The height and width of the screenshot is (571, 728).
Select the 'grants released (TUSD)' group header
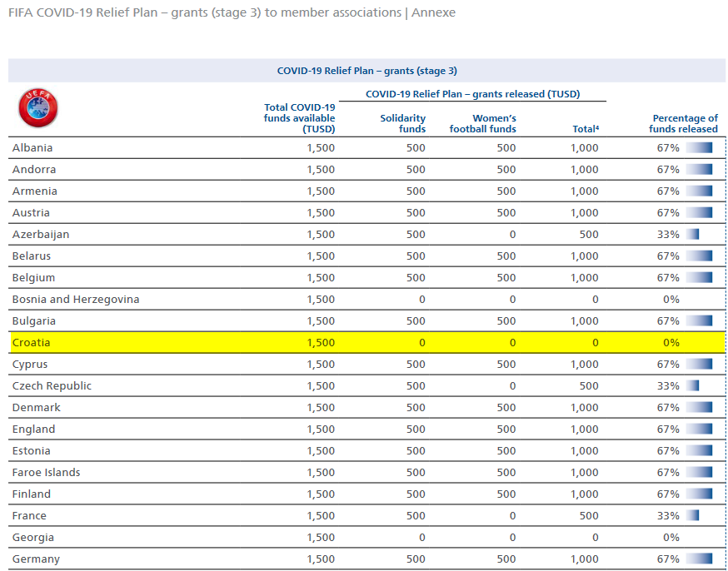(472, 94)
